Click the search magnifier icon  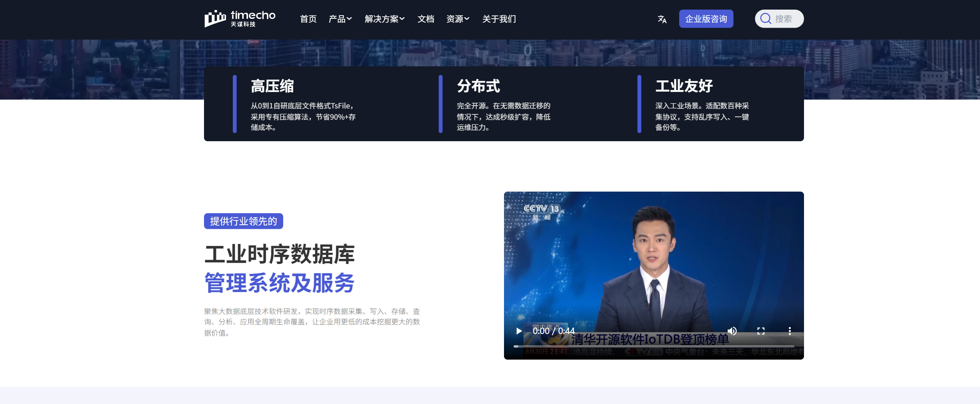[766, 19]
